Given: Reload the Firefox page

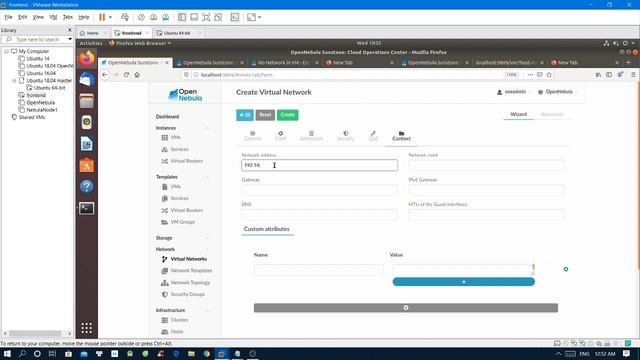Looking at the screenshot, I should pyautogui.click(x=127, y=75).
